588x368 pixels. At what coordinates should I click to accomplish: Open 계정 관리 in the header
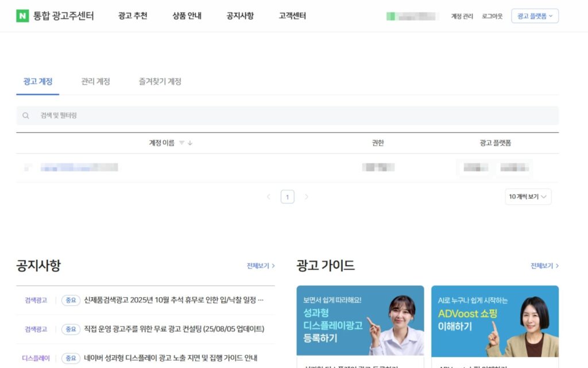coord(462,16)
